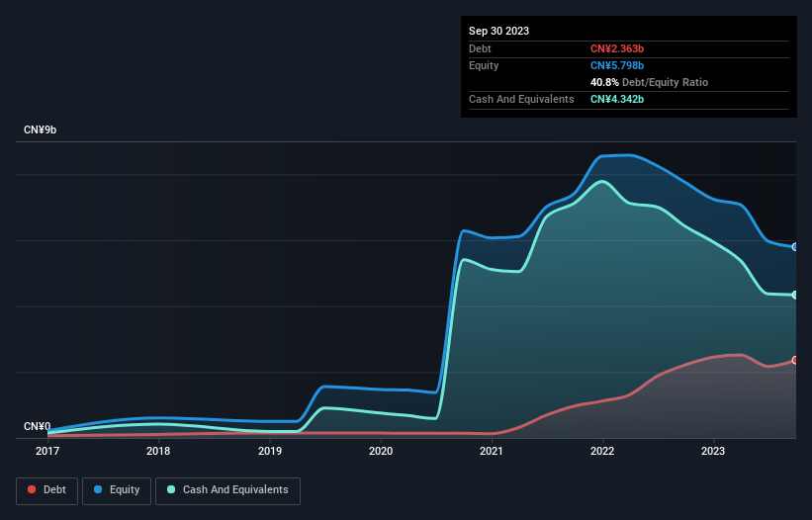
Task: Click the 2021 x-axis label
Action: (x=492, y=451)
